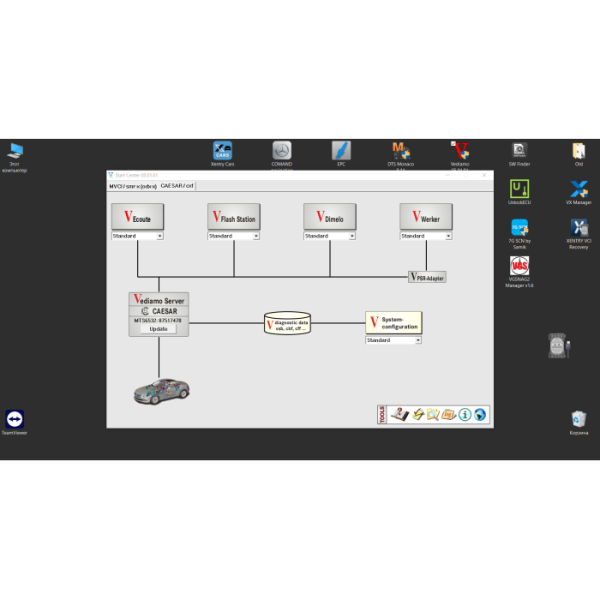Select the CAESAR tab
This screenshot has height=600, width=600.
click(x=177, y=186)
